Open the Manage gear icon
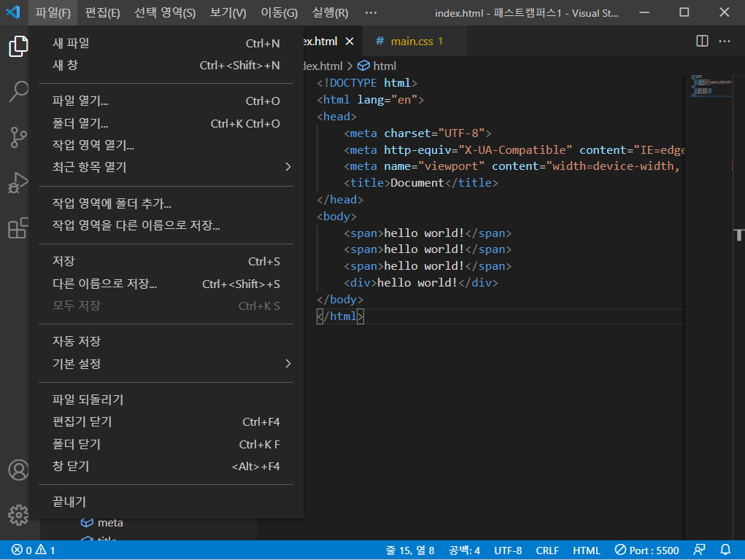The image size is (745, 560). (x=18, y=515)
